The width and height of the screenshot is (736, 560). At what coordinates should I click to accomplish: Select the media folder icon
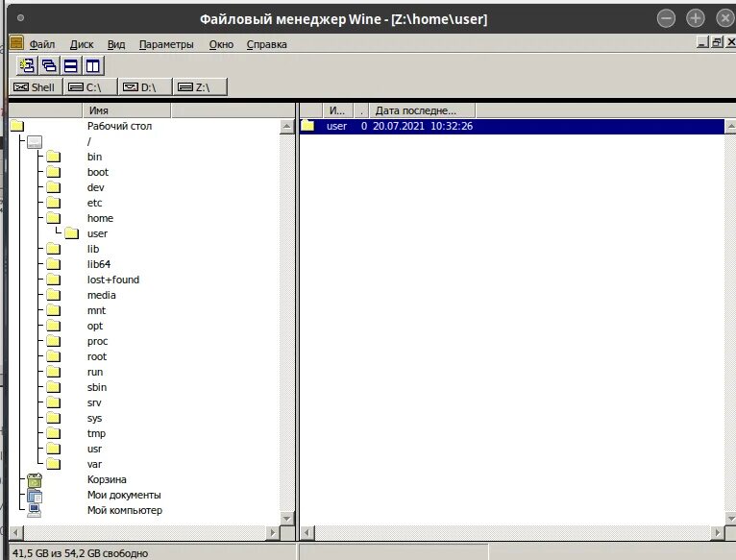point(54,295)
